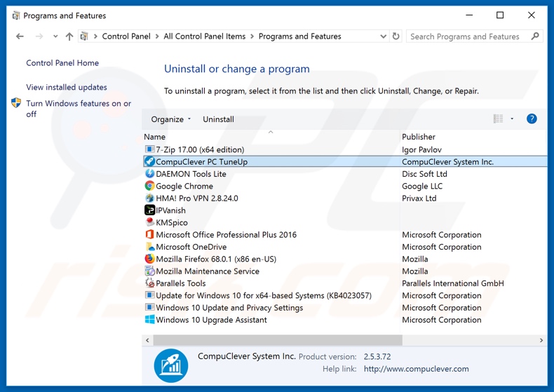Expand chevron before Control Panel breadcrumb

(95, 36)
